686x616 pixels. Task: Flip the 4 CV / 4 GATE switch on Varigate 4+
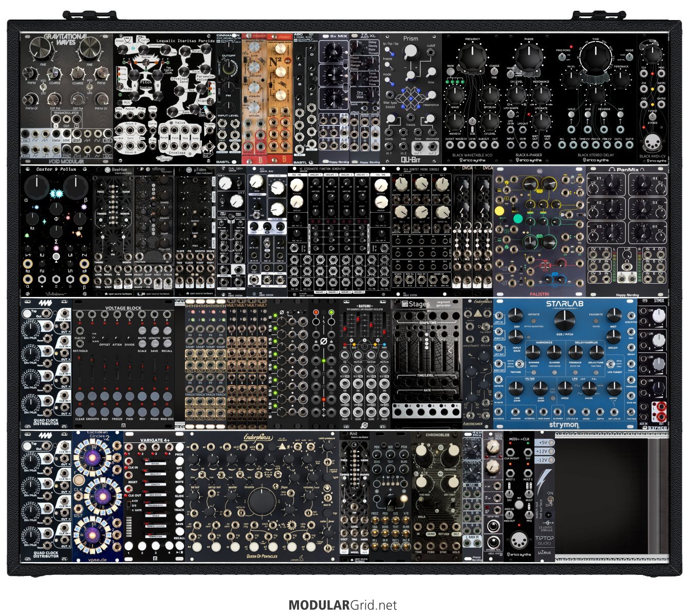coord(128,506)
